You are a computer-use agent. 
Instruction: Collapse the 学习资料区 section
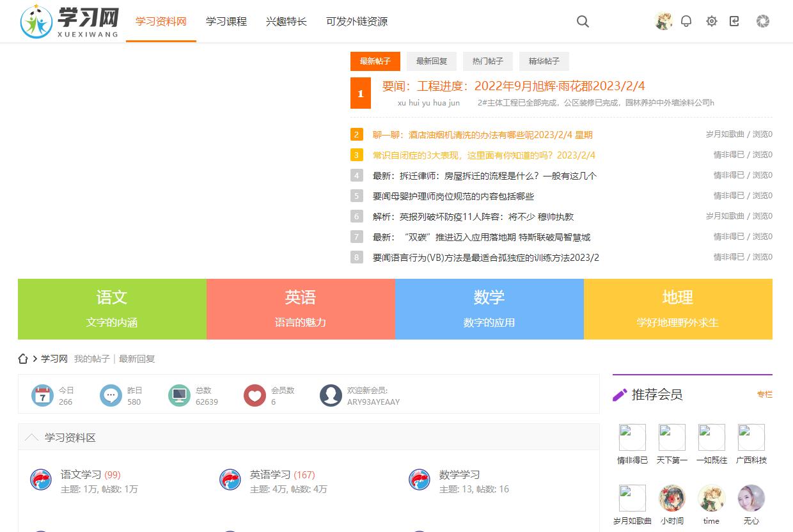point(31,437)
